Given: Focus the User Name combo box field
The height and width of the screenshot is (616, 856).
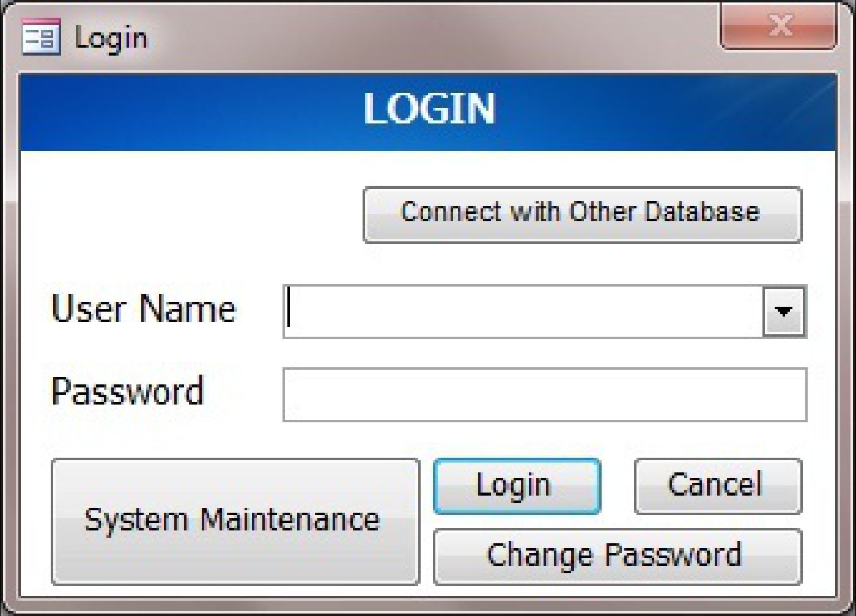Looking at the screenshot, I should click(544, 312).
